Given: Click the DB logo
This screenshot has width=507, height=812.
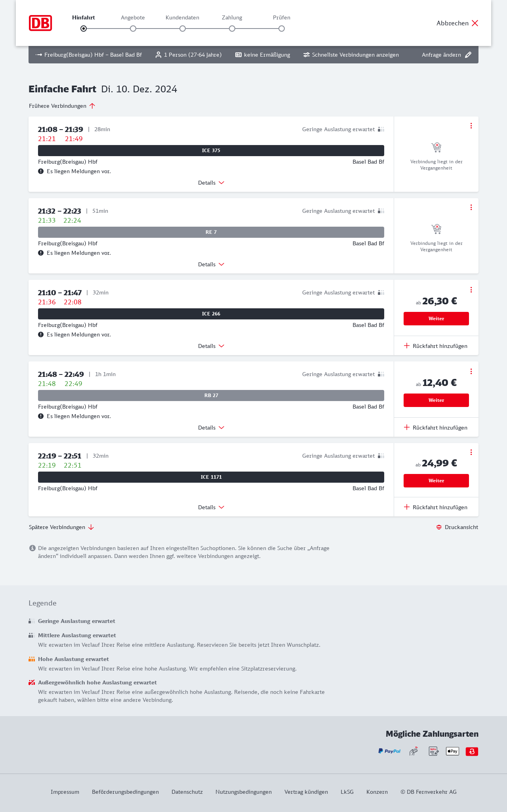Looking at the screenshot, I should pyautogui.click(x=40, y=23).
